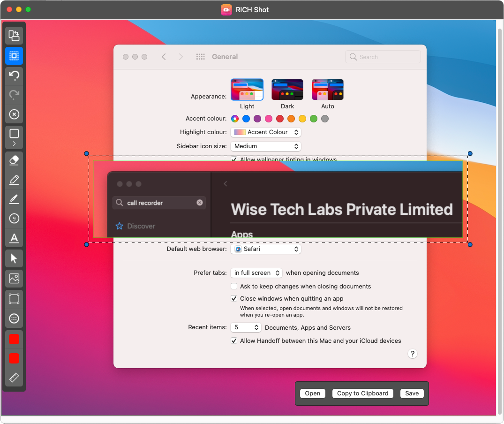The image size is (504, 424).
Task: Click the swap screens capture tool icon
Action: tap(14, 35)
